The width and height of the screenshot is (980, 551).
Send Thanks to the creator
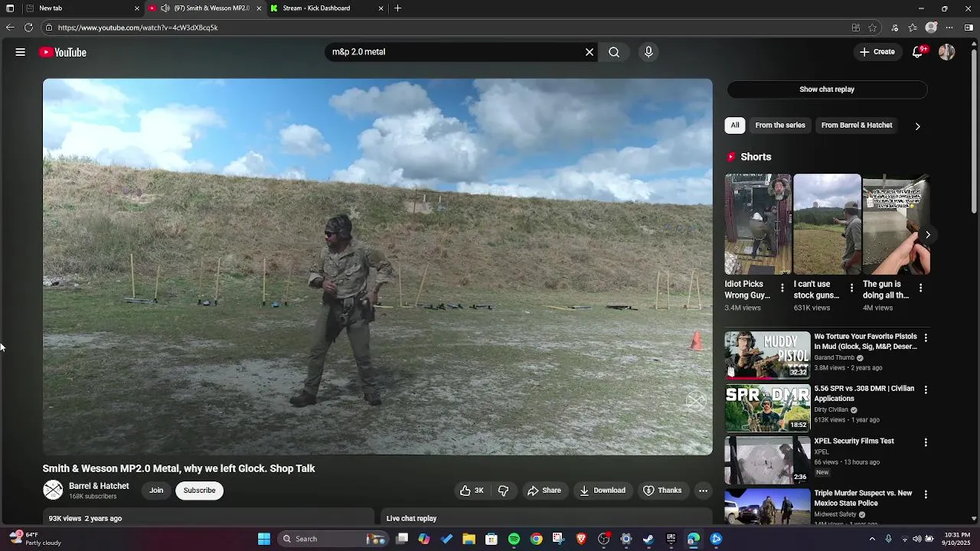pos(662,491)
